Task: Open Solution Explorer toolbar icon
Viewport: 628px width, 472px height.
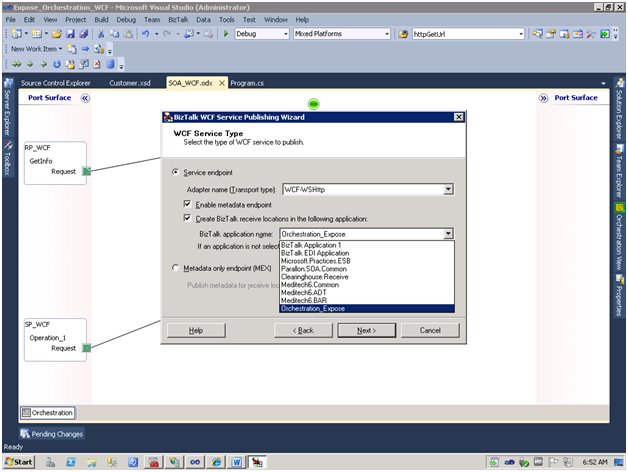Action: coord(537,34)
